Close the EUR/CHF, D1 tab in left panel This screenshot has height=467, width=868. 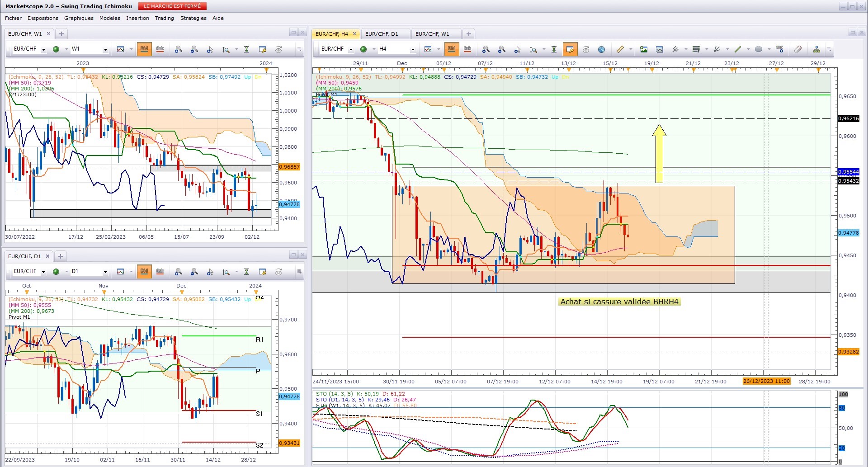[47, 256]
